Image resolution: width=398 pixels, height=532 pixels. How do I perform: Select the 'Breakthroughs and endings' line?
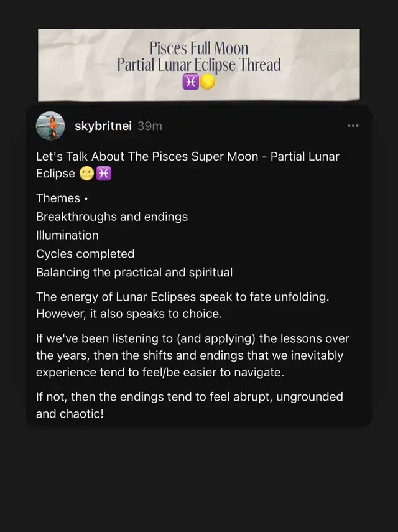[112, 217]
